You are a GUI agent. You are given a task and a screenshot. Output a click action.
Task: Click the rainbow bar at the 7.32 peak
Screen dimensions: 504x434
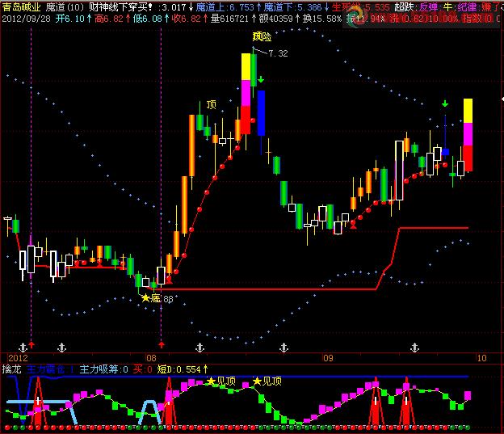coord(246,94)
